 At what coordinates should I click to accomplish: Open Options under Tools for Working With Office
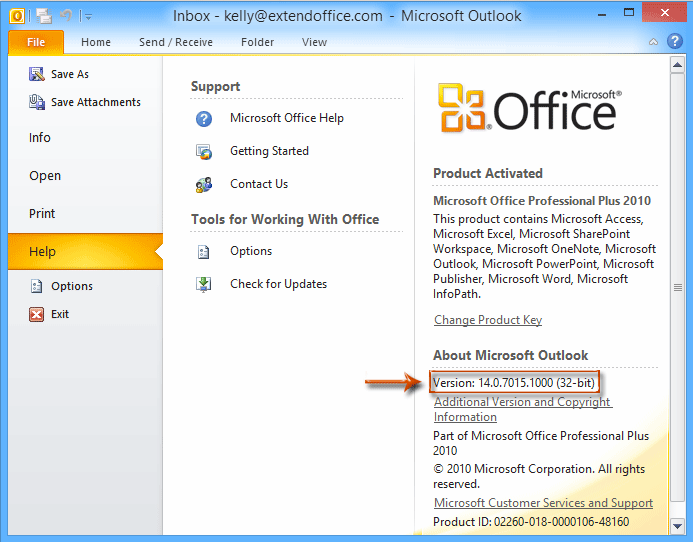click(251, 251)
